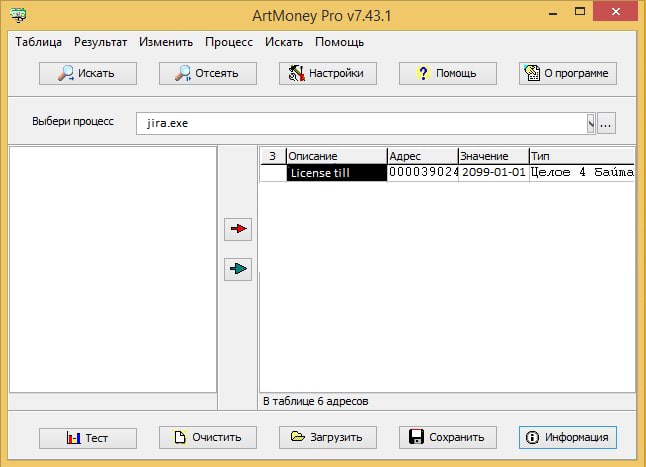Click the Помощь help button with question mark
The width and height of the screenshot is (646, 467).
pyautogui.click(x=447, y=73)
